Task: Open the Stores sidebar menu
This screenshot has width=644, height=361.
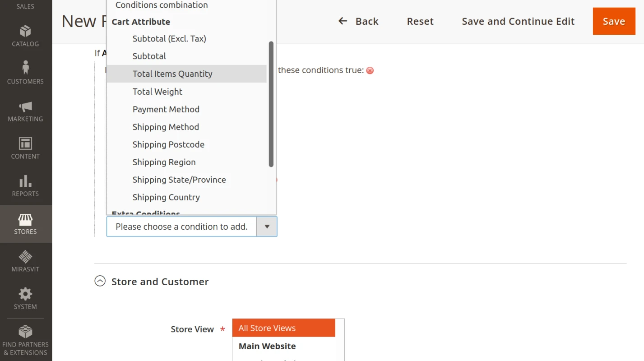Action: [x=25, y=224]
